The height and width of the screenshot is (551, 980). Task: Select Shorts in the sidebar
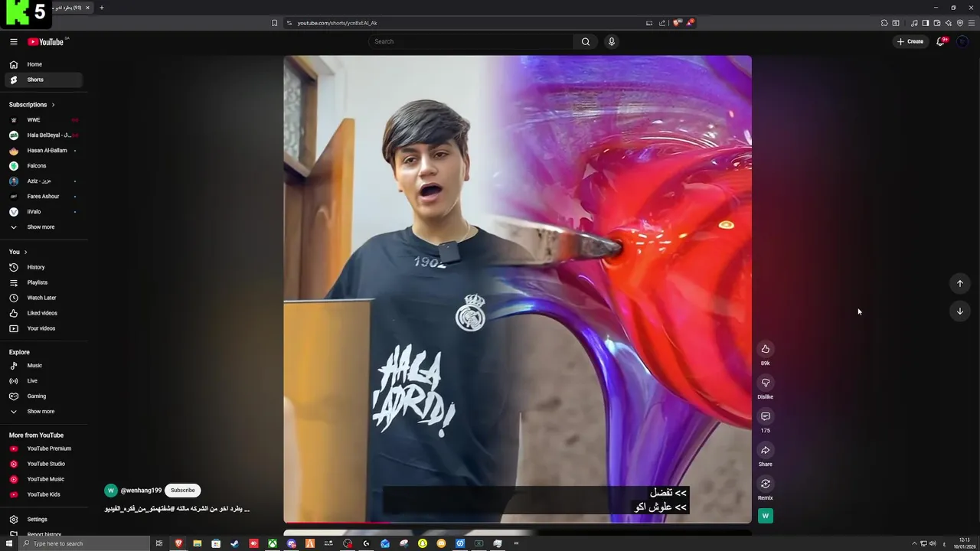[x=44, y=80]
